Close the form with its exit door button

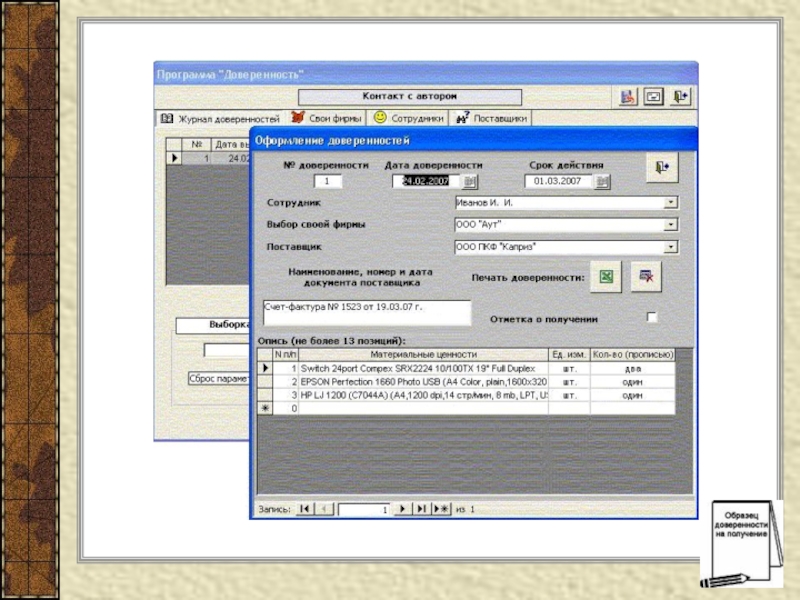point(662,167)
